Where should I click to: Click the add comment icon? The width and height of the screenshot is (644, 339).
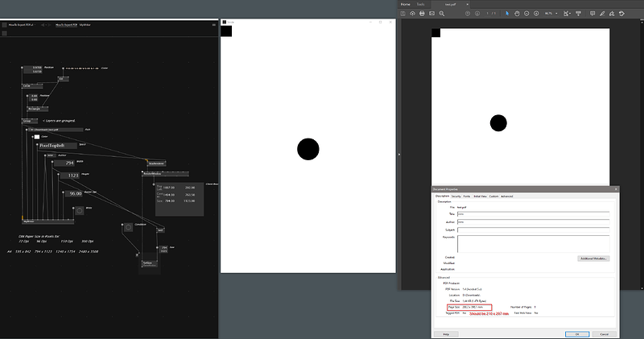point(592,14)
